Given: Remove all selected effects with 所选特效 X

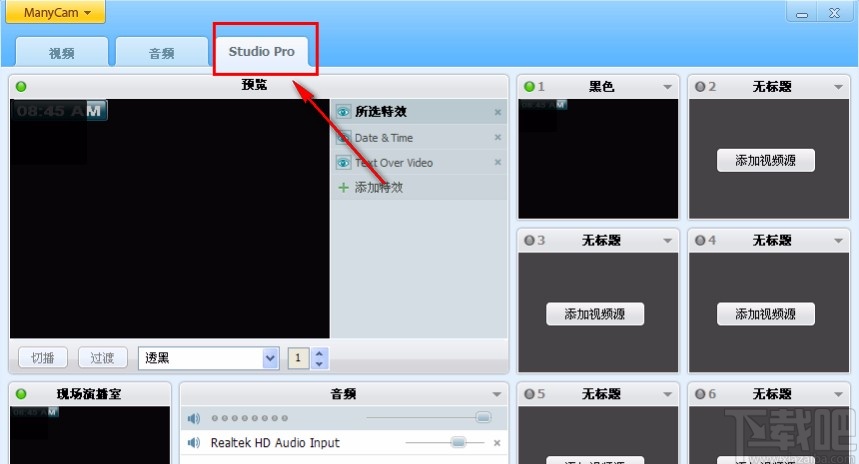Looking at the screenshot, I should tap(497, 112).
